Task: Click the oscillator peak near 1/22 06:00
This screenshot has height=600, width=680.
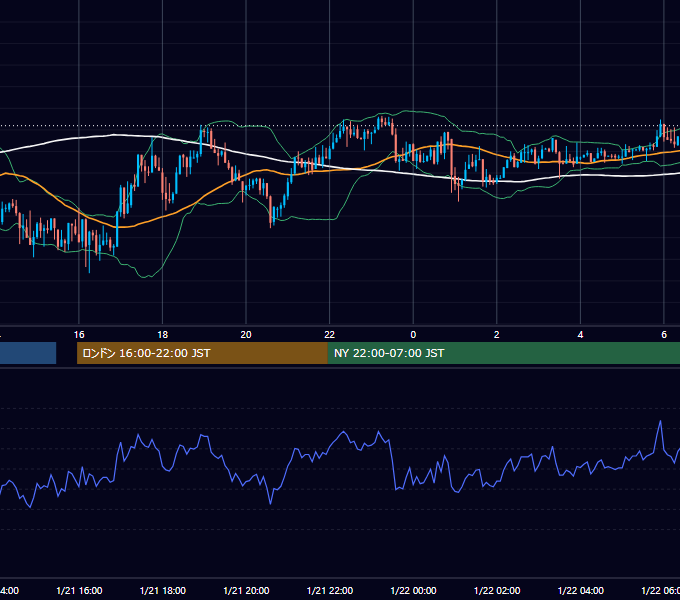Action: click(x=660, y=421)
